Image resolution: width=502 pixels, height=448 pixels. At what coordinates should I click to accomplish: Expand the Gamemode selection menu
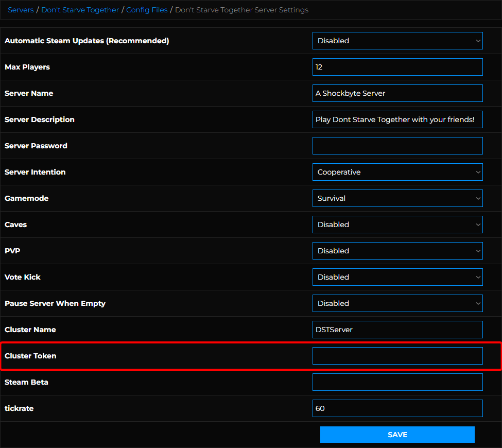click(397, 198)
